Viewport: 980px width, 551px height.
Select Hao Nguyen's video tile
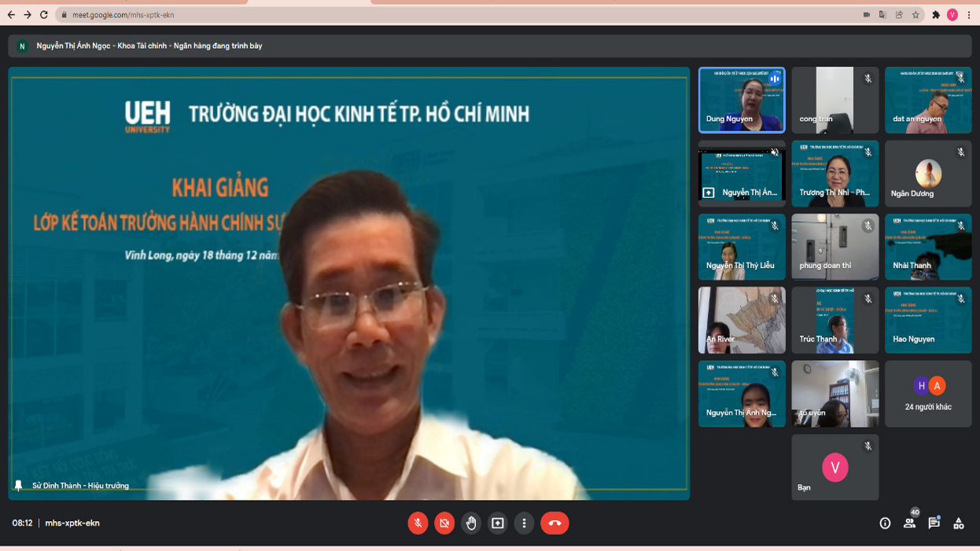pyautogui.click(x=928, y=320)
